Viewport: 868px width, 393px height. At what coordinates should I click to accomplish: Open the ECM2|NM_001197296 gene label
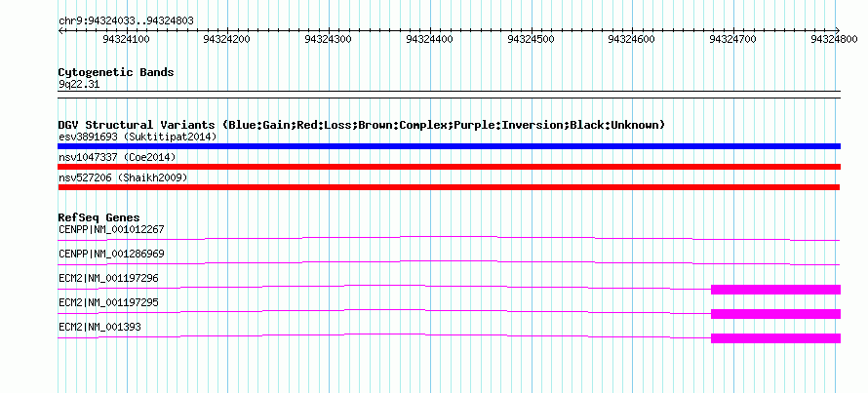click(108, 278)
